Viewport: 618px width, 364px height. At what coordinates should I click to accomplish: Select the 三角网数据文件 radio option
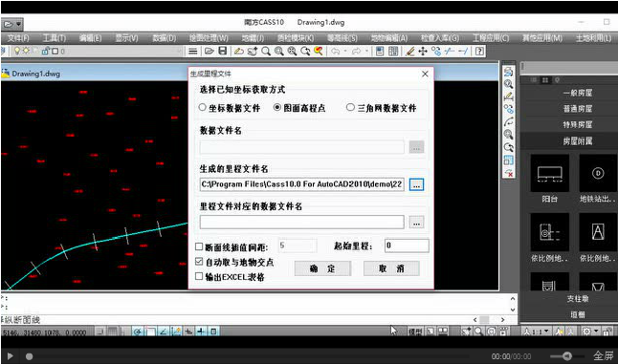click(350, 107)
